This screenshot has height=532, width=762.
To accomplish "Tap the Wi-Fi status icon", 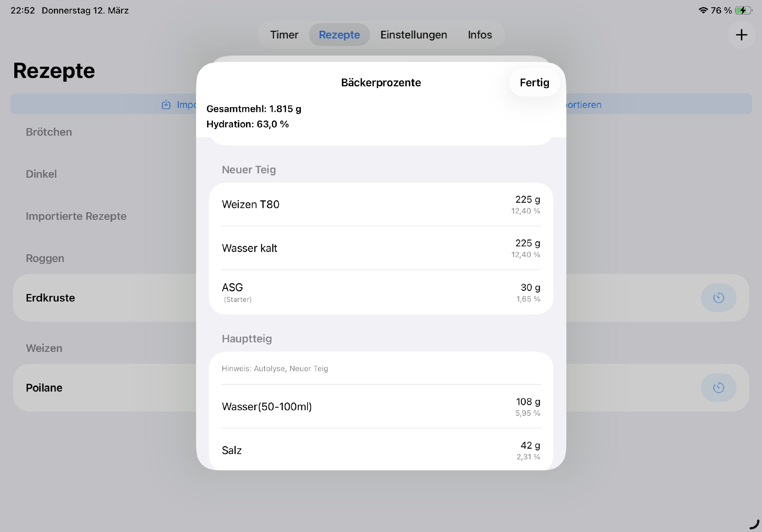I will [703, 10].
